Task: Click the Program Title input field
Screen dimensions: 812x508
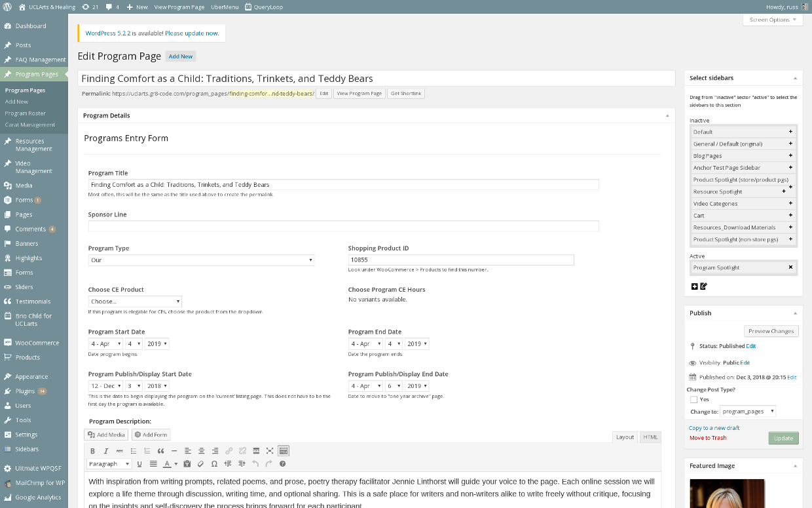Action: 343,185
